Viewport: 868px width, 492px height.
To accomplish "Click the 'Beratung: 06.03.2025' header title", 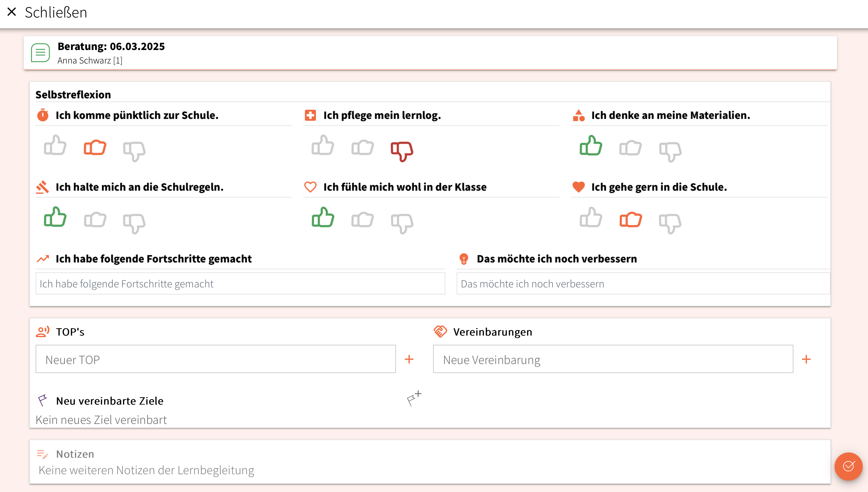I will pos(111,46).
